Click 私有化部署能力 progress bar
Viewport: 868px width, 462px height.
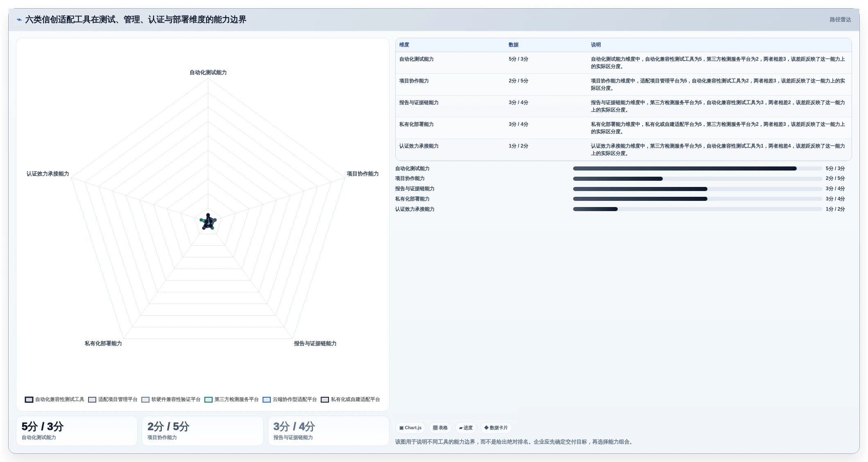click(x=698, y=199)
